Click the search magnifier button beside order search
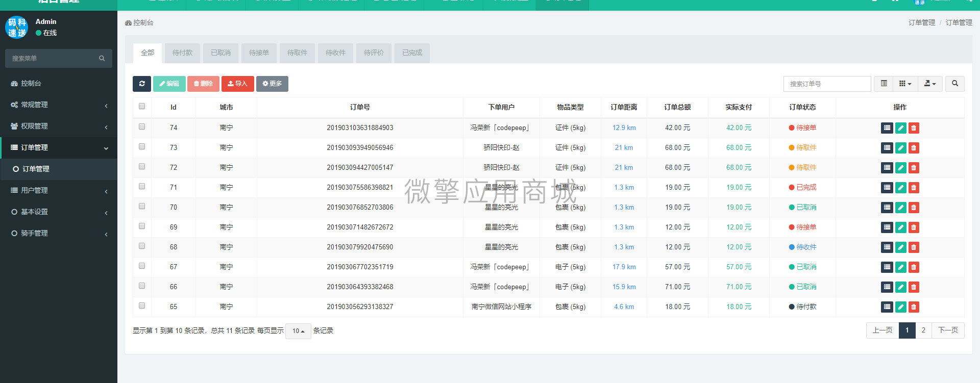 tap(955, 84)
